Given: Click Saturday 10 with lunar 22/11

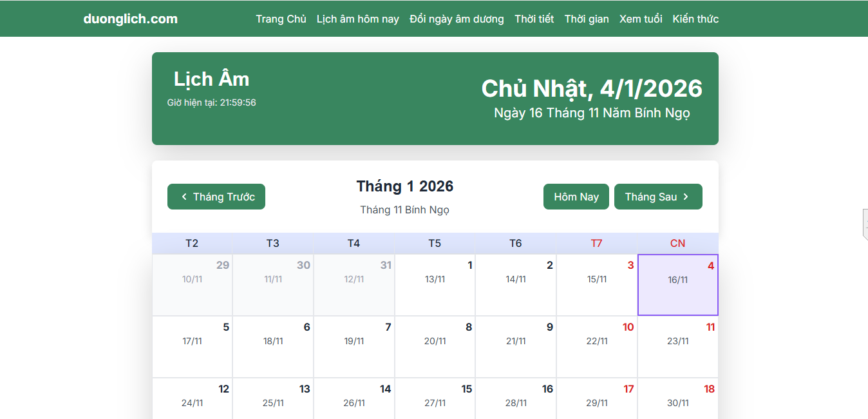Looking at the screenshot, I should click(597, 347).
